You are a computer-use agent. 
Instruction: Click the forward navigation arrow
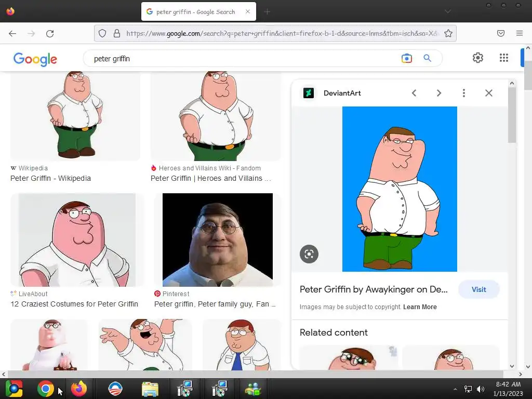pyautogui.click(x=31, y=33)
